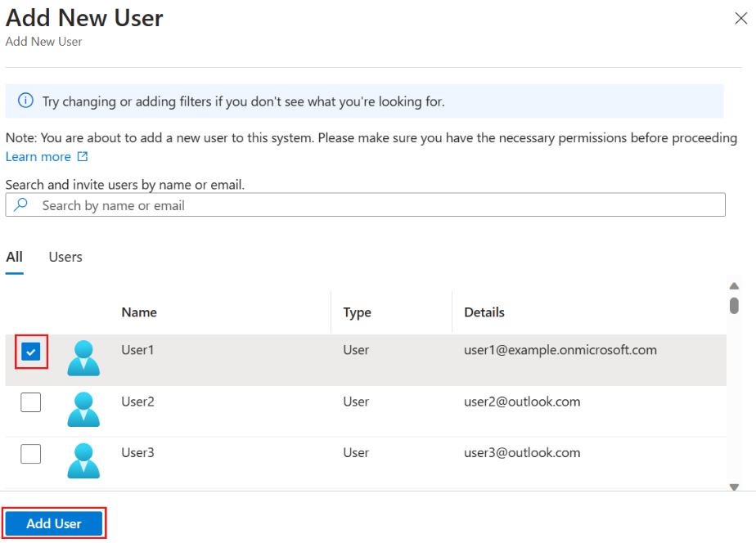Switch to the Users tab

pyautogui.click(x=65, y=257)
